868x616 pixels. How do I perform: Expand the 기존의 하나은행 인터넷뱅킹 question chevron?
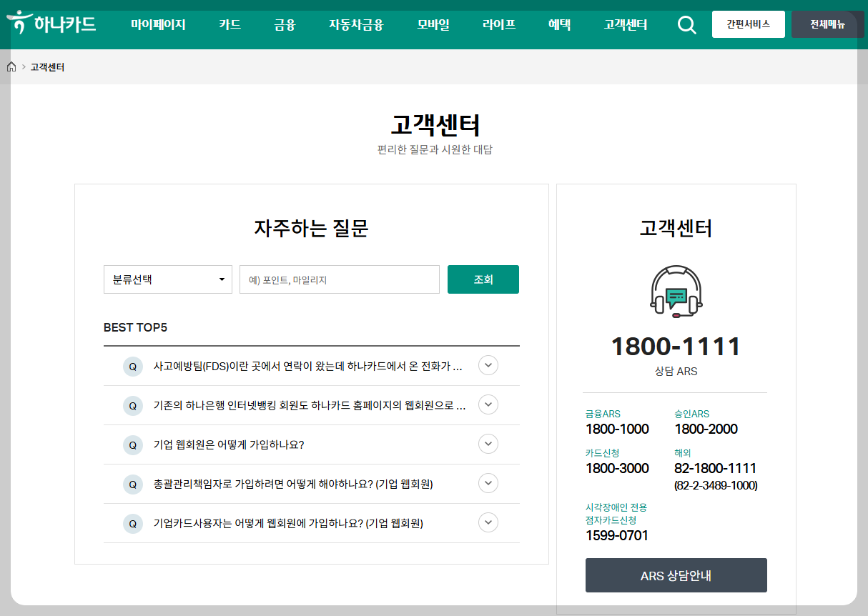point(488,404)
